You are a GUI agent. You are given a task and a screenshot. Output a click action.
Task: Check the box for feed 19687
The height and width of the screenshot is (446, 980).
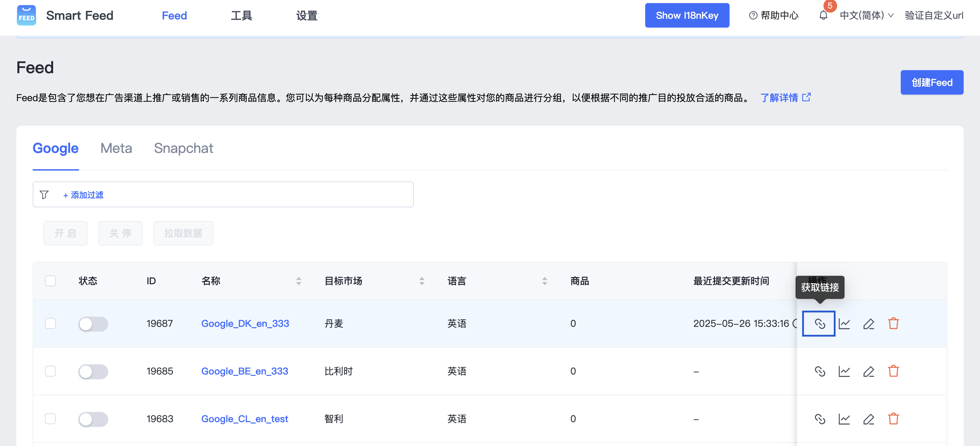[50, 323]
